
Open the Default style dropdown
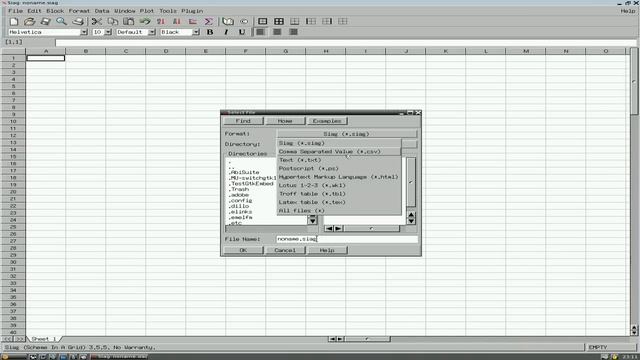click(152, 32)
